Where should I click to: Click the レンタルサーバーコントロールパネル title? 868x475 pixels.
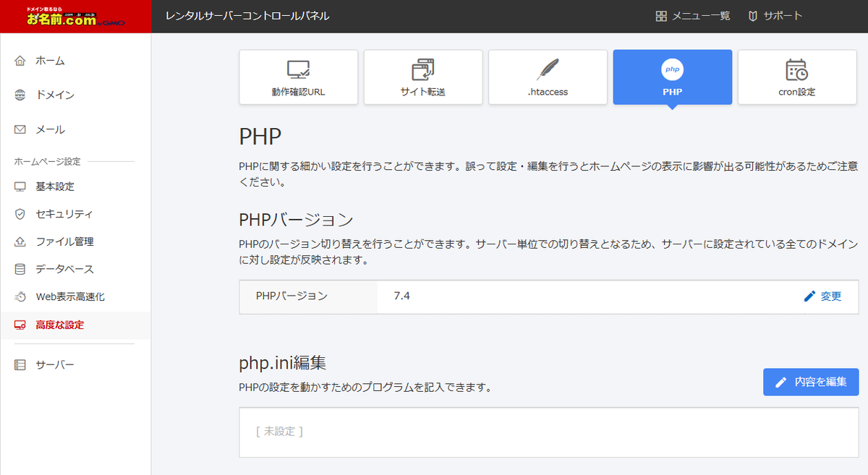coord(247,16)
